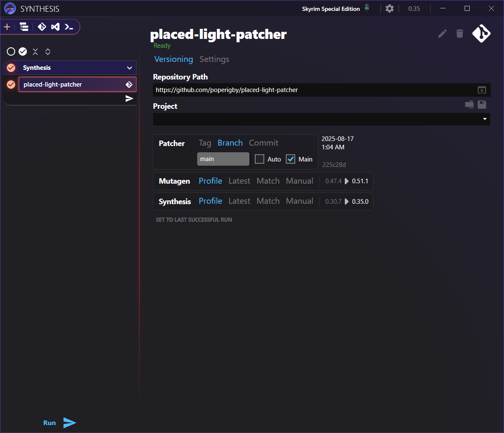Click the settings gear in title bar
504x433 pixels.
(x=389, y=9)
